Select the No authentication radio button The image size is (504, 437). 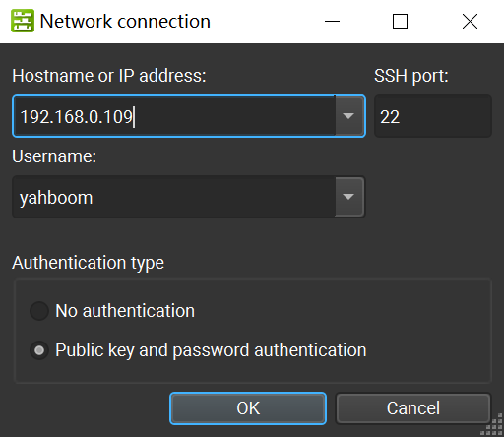click(x=39, y=311)
